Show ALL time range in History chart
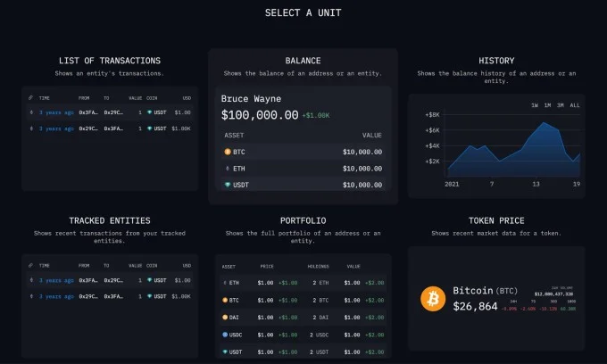The height and width of the screenshot is (364, 607). (574, 105)
